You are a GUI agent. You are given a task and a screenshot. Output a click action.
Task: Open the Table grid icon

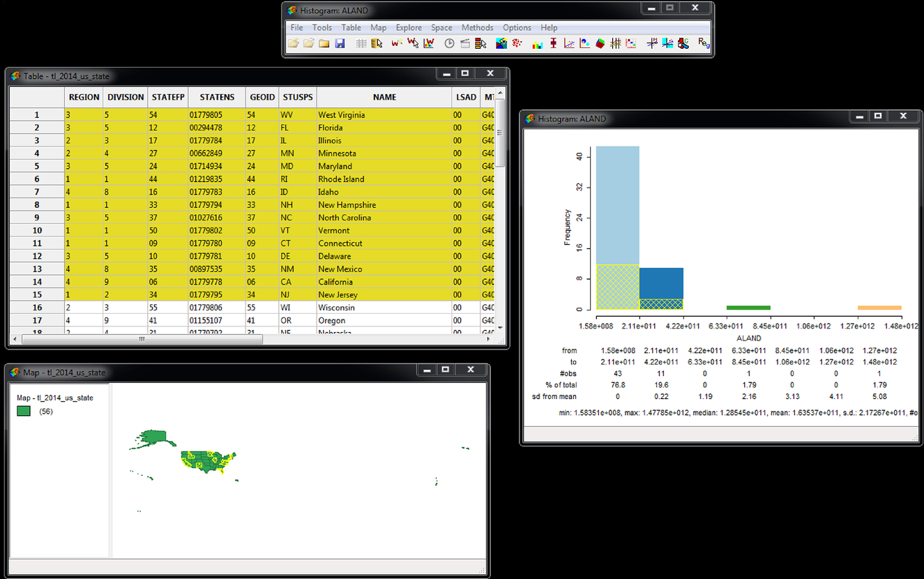pyautogui.click(x=361, y=43)
